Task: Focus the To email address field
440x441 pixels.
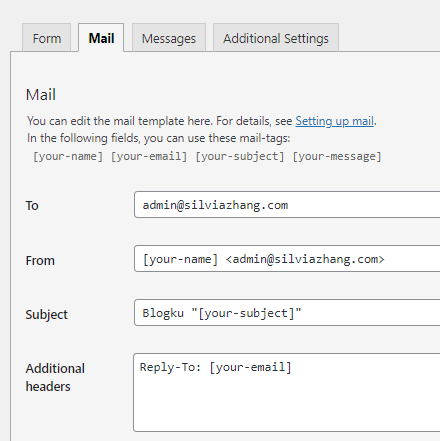Action: point(287,205)
